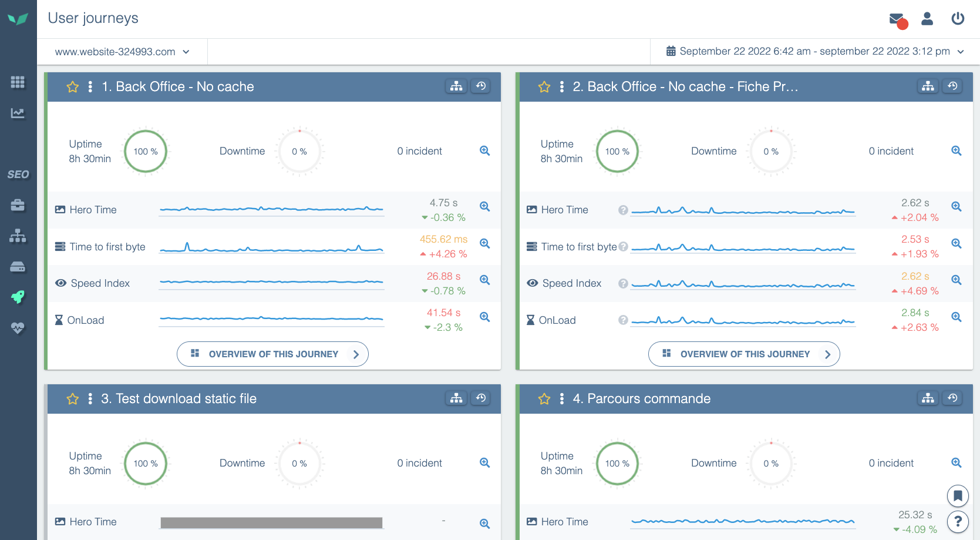This screenshot has height=540, width=980.
Task: Click the power logout icon
Action: pos(958,19)
